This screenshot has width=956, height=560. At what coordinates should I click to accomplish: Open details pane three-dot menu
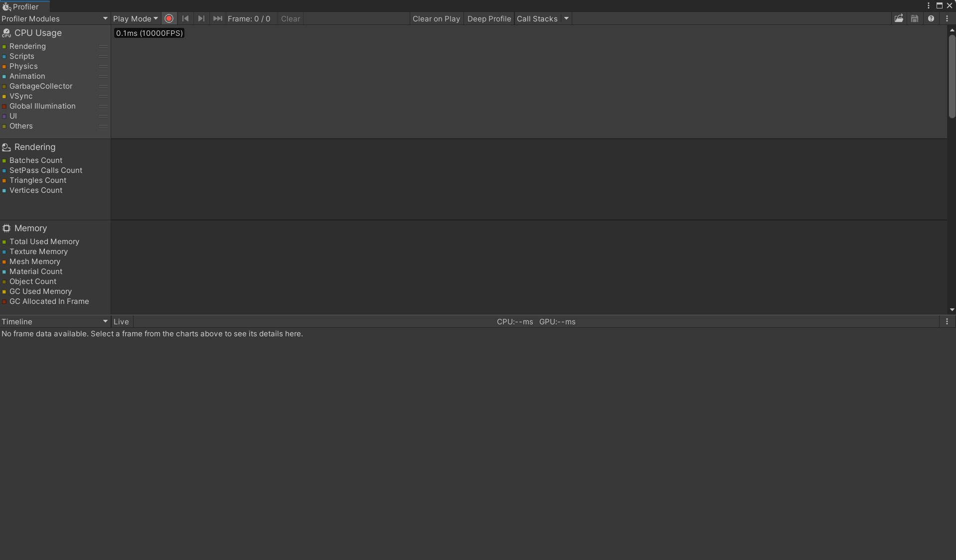click(947, 322)
